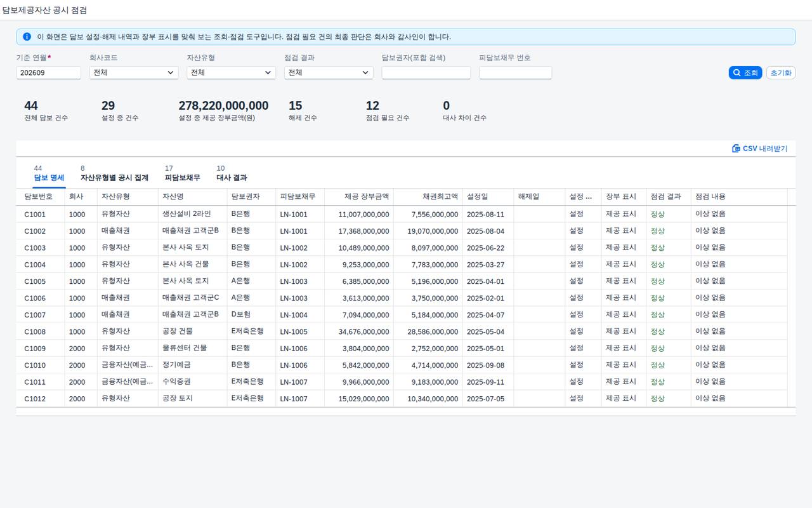
Task: Open the 회사코드 dropdown
Action: [134, 73]
